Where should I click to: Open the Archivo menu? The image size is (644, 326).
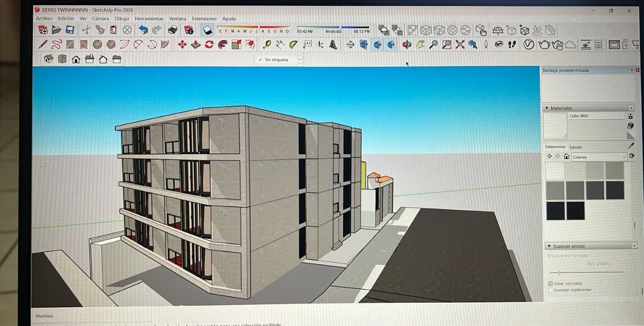(x=44, y=19)
